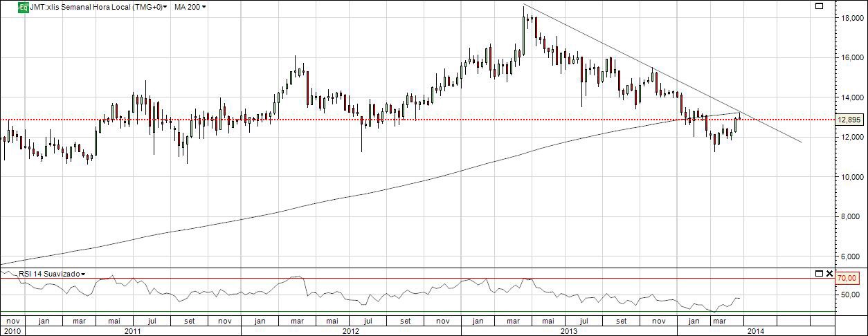Click the 2011 year label
Image resolution: width=868 pixels, height=336 pixels.
[133, 331]
